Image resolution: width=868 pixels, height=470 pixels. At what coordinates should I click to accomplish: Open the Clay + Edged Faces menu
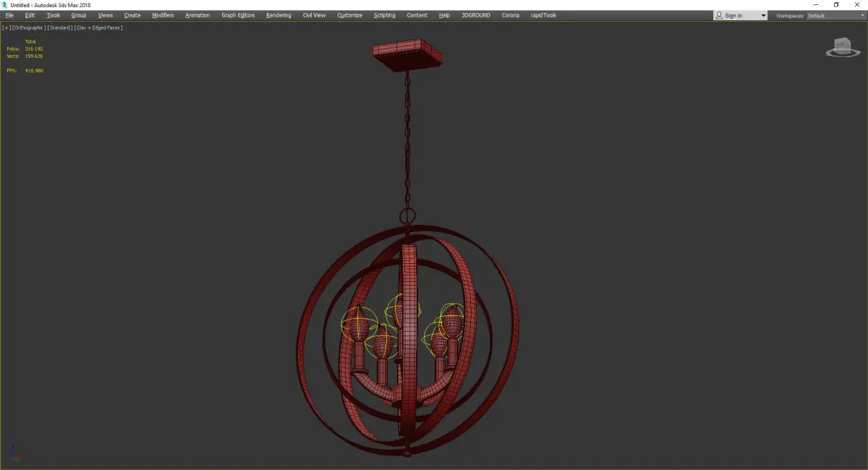point(98,27)
